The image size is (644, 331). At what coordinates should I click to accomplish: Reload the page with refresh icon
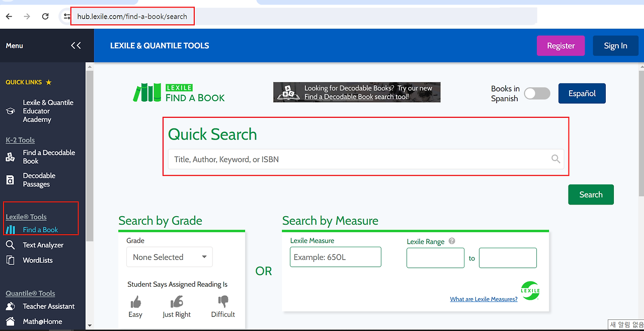click(x=45, y=17)
